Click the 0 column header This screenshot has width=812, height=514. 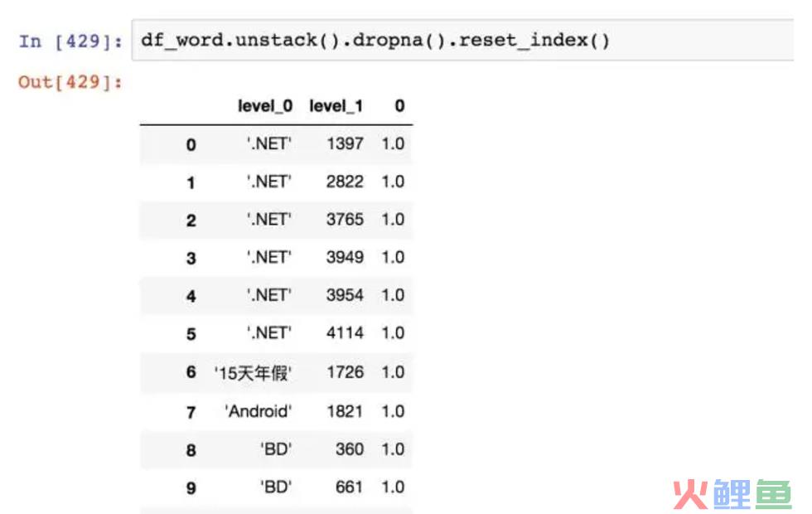coord(399,106)
